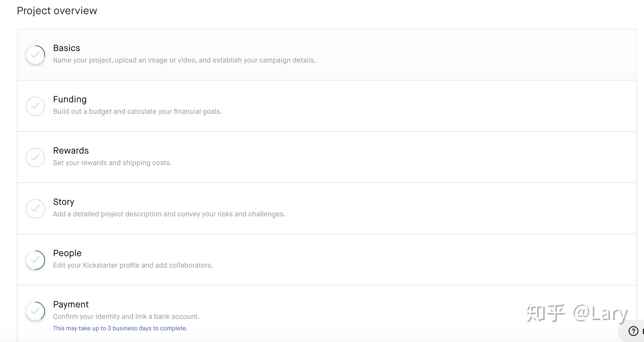Click the Funding checkmark circle icon
Screen dimensions: 644x342
[x=36, y=106]
